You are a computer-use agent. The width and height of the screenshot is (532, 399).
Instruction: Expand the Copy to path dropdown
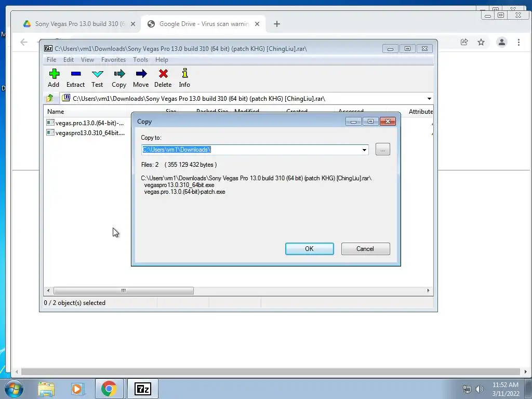[x=364, y=150]
